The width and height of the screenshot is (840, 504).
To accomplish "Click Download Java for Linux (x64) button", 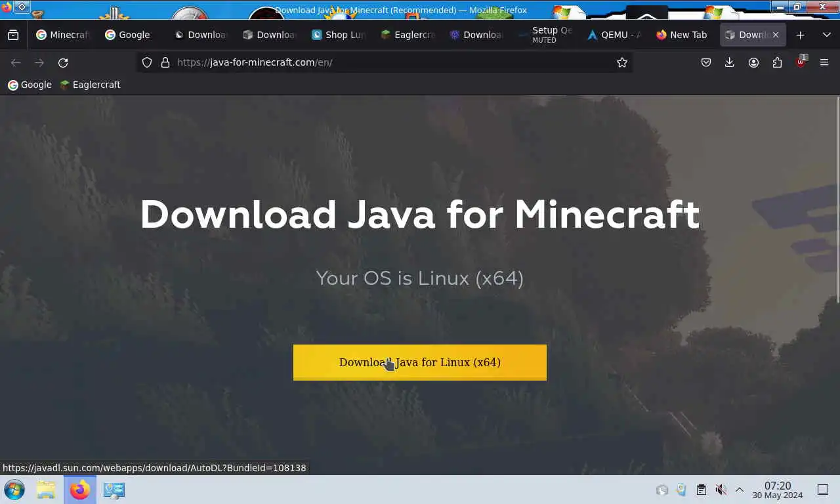I will coord(420,362).
